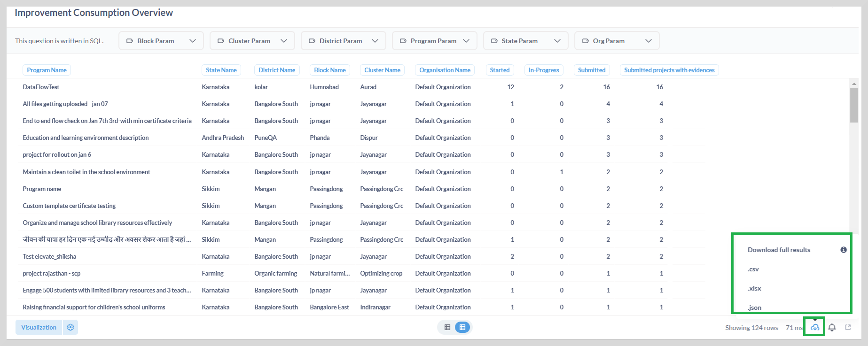Sort by State Name column header
868x346 pixels.
point(221,70)
